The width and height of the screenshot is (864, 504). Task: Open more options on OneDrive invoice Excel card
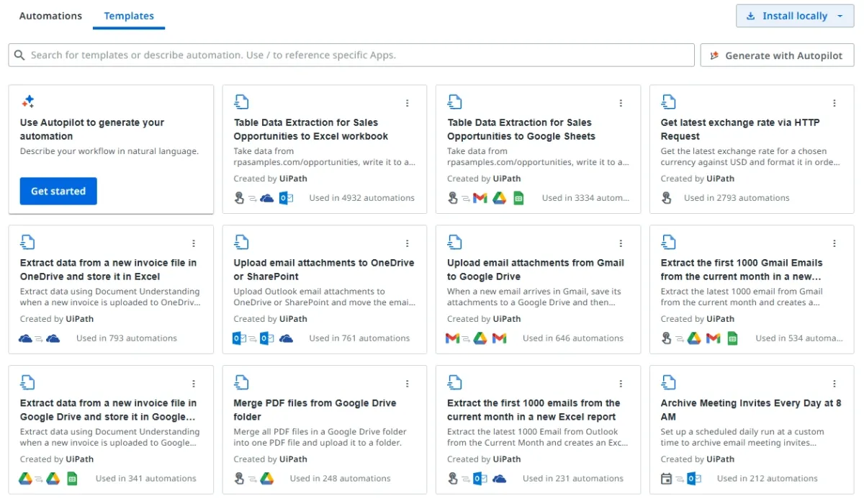tap(194, 243)
